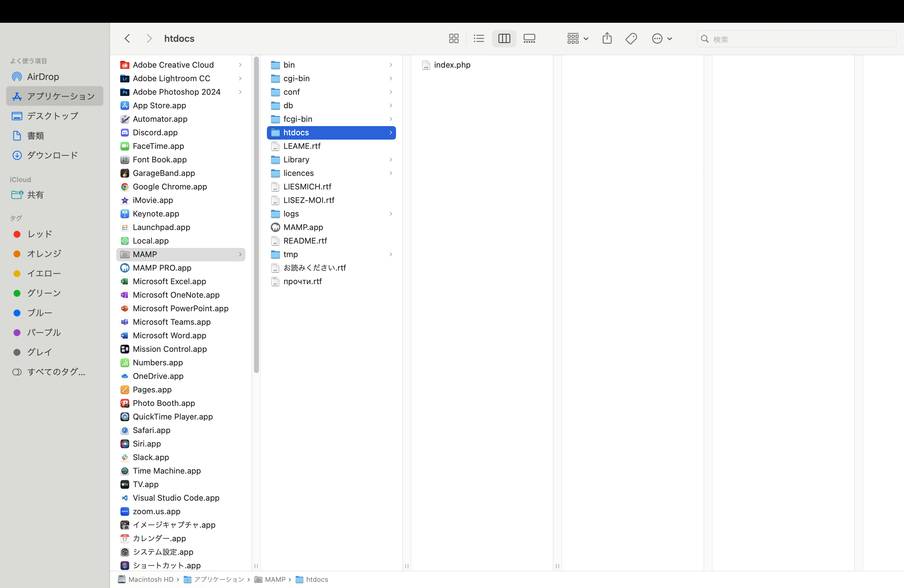
Task: Select Slack.app icon
Action: (125, 457)
